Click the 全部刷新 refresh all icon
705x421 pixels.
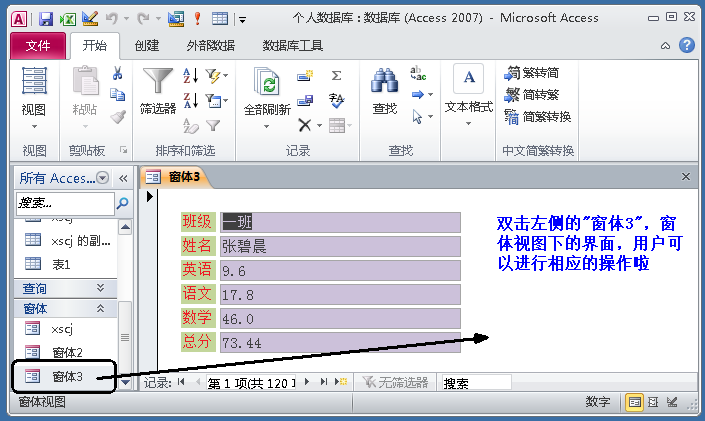click(267, 92)
